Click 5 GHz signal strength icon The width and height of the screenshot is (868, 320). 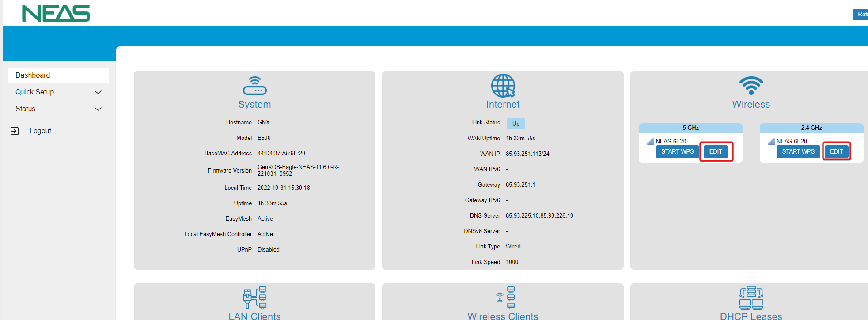(650, 141)
